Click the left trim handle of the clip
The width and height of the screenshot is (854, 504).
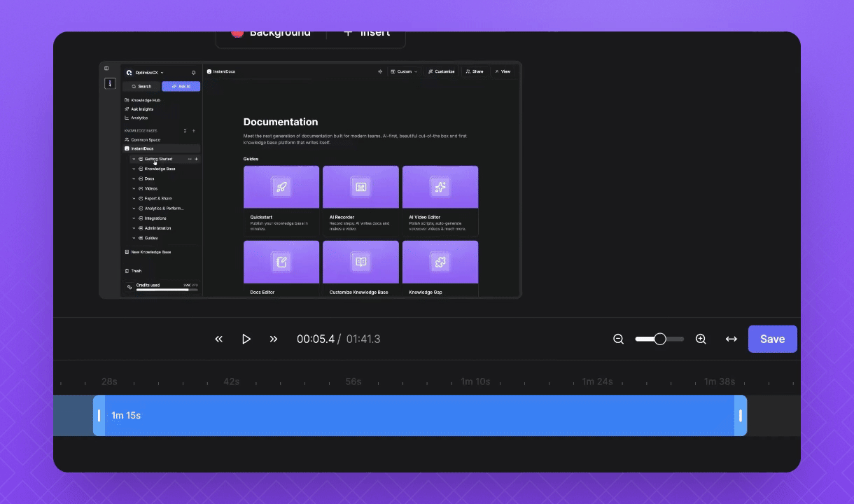(99, 416)
